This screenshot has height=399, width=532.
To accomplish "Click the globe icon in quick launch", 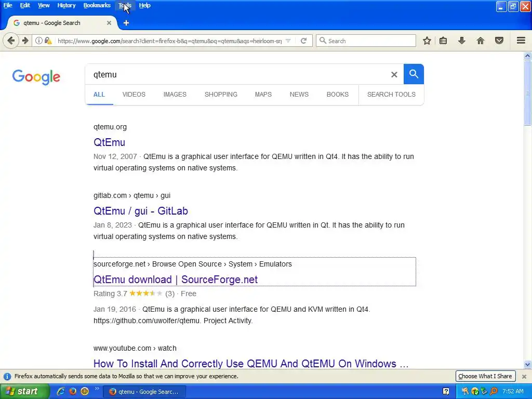I will [85, 391].
